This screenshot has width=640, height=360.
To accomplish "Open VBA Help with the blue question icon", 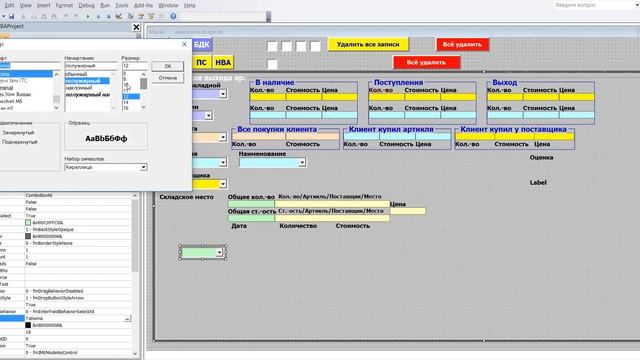I will (173, 16).
